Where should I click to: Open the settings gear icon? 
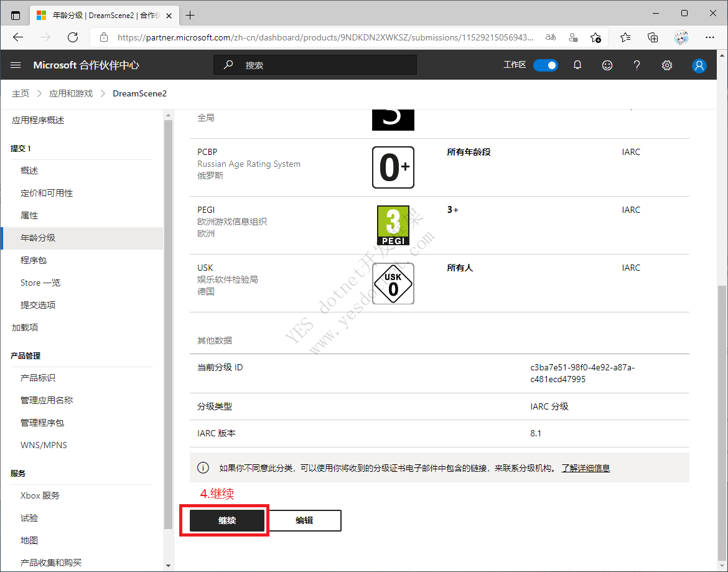[667, 65]
